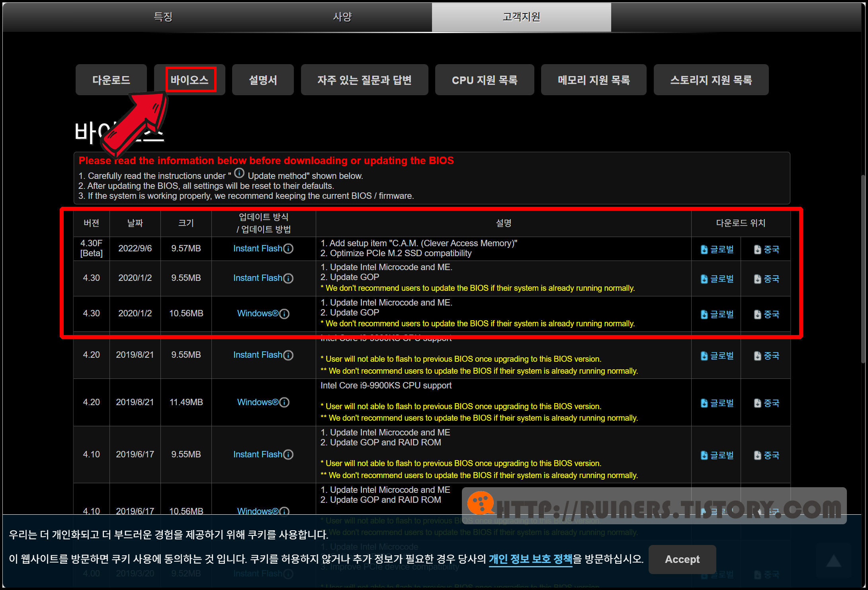
Task: Click the page vertical scrollbar
Action: click(x=863, y=269)
